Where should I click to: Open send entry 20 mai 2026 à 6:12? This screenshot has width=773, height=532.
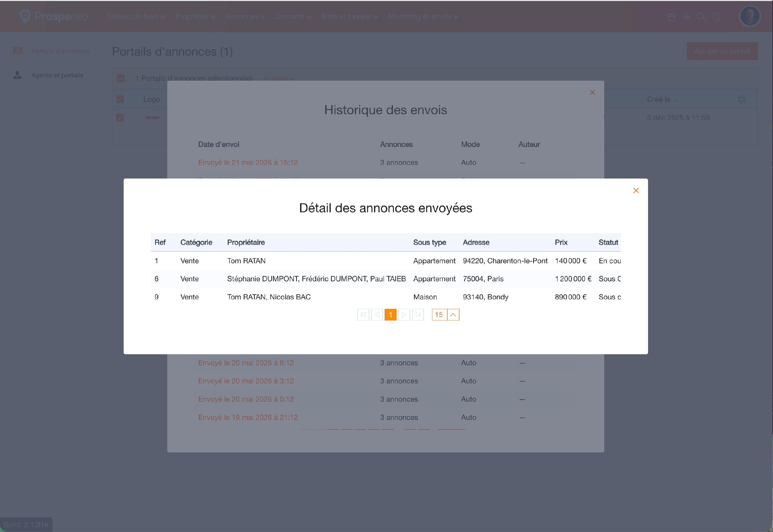tap(246, 363)
